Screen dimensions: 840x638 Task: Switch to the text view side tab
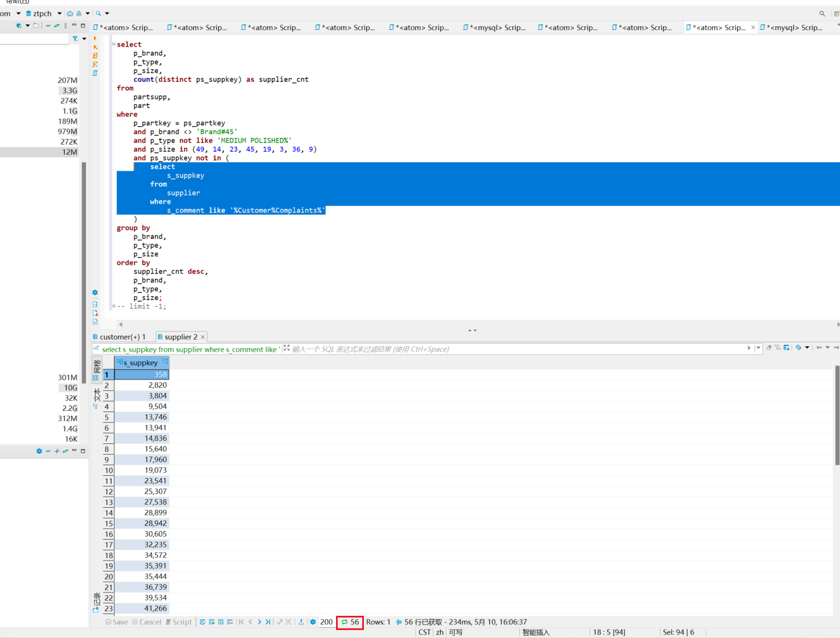pyautogui.click(x=97, y=397)
